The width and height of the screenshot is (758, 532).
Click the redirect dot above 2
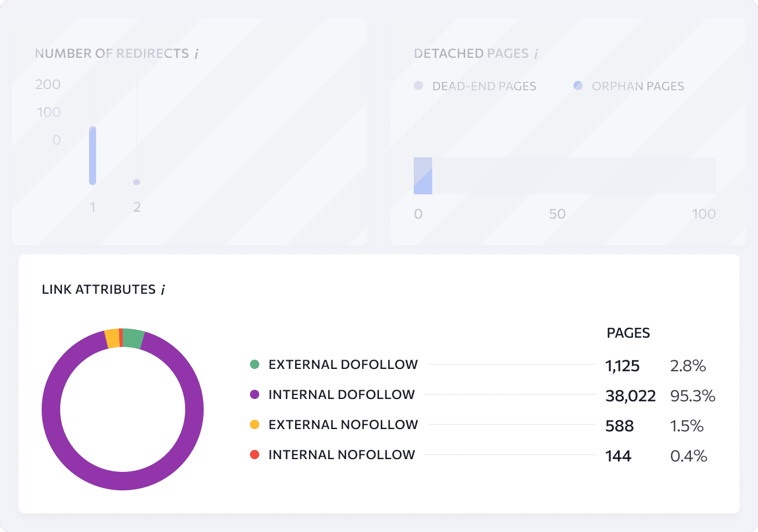(137, 182)
